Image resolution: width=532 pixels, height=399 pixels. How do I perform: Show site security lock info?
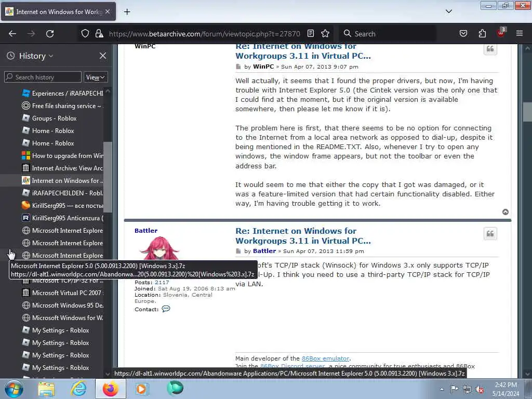(99, 33)
